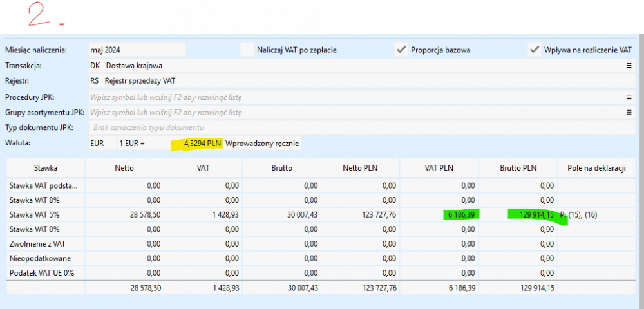
Task: Click the Miesiąc naliczenia field with maj 2024
Action: point(137,50)
